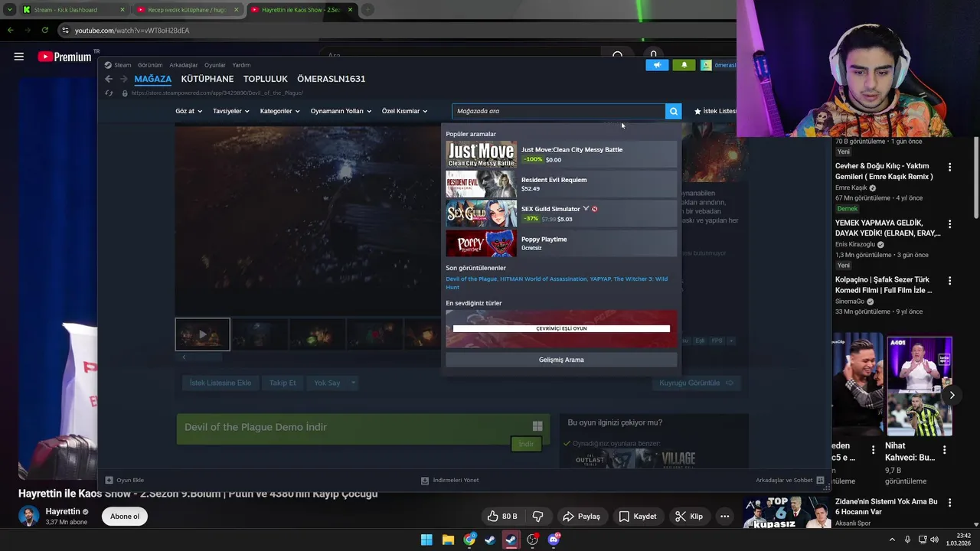Open Steam notifications bell icon
980x551 pixels.
(684, 65)
